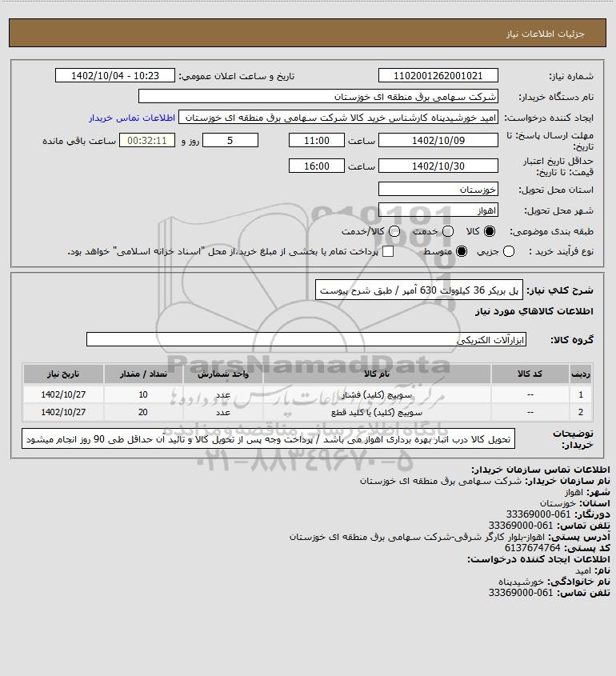This screenshot has width=616, height=676.
Task: Click the price validity date 1402/10/30
Action: click(x=438, y=166)
